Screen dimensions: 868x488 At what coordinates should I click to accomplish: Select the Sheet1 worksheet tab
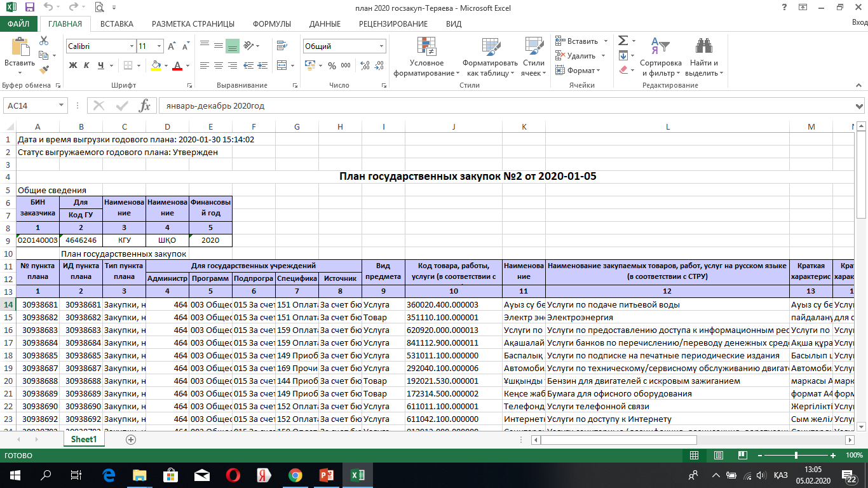(84, 439)
